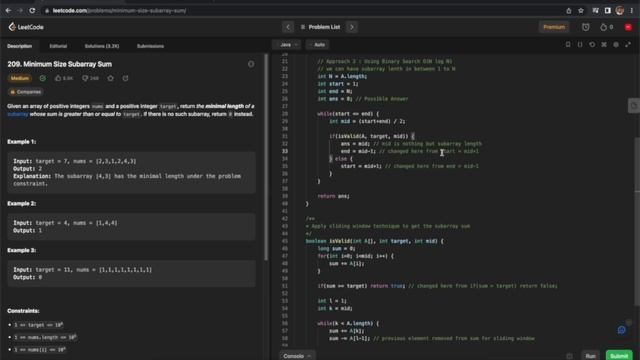Click the editor shortcuts icon
The width and height of the screenshot is (640, 360).
[604, 44]
